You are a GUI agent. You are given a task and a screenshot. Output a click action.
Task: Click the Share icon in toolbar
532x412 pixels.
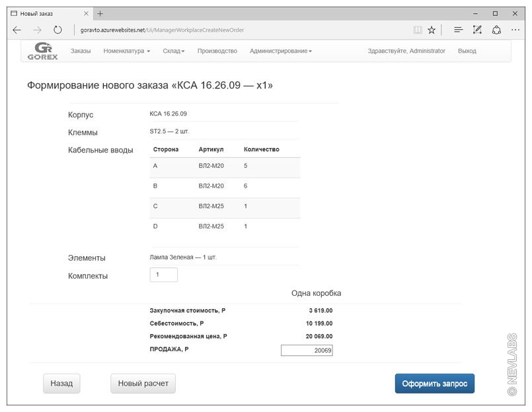click(496, 30)
